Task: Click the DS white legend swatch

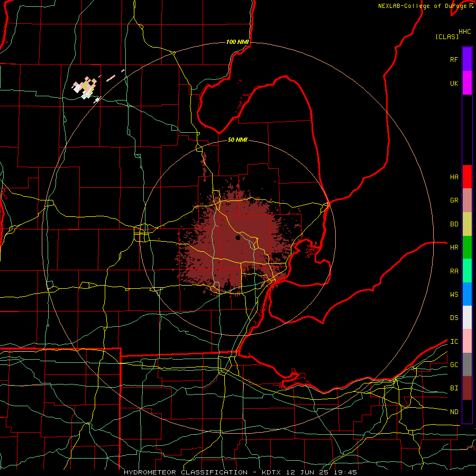Action: click(x=467, y=317)
